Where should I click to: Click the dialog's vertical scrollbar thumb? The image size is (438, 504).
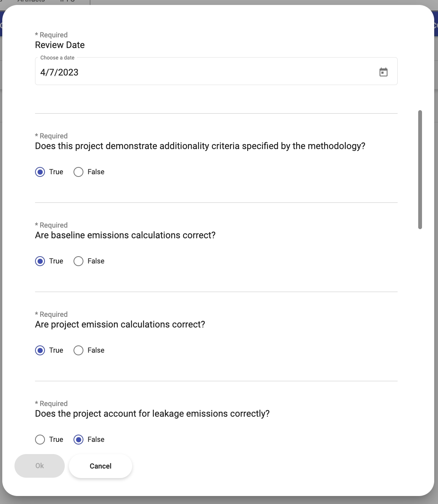[420, 170]
